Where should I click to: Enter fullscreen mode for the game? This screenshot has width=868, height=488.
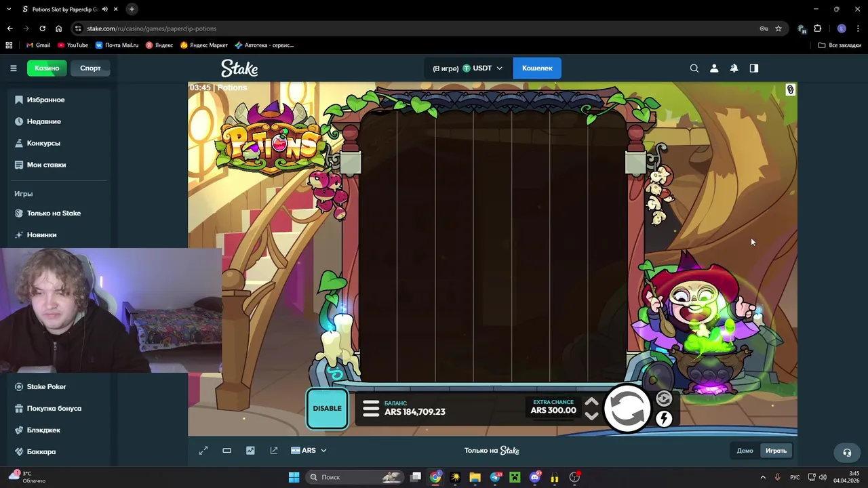(x=203, y=450)
